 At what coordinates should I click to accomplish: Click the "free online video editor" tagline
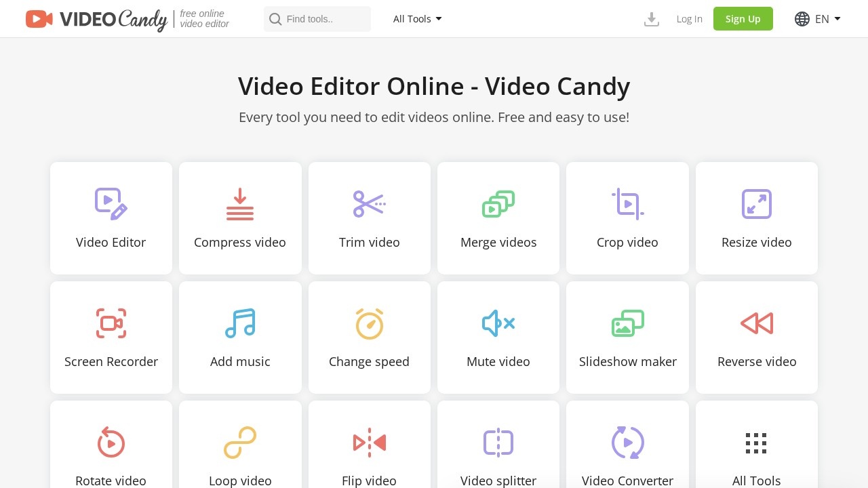[204, 19]
